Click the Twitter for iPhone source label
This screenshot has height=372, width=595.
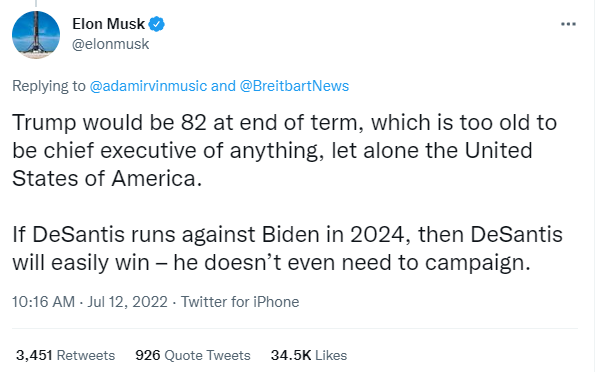240,302
